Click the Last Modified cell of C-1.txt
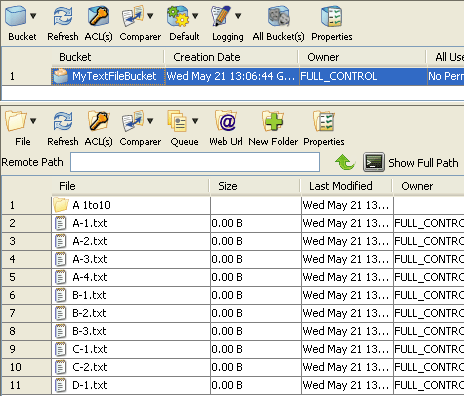The width and height of the screenshot is (464, 396). tap(347, 349)
